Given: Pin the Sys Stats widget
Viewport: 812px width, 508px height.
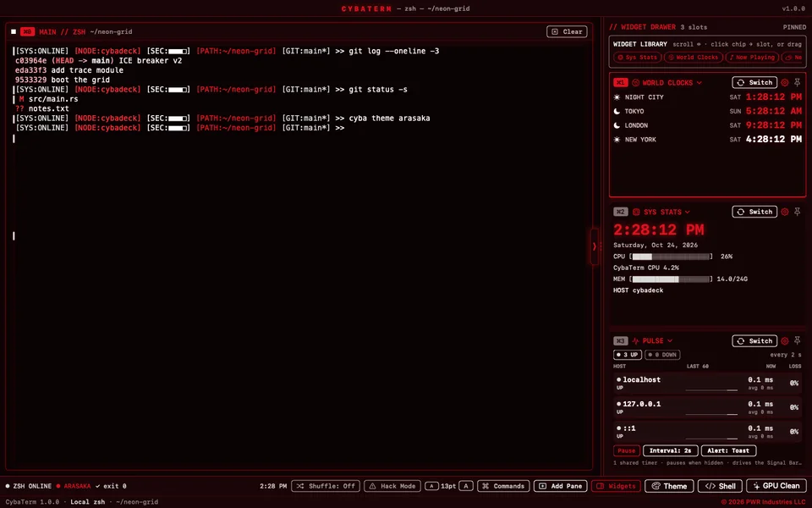Looking at the screenshot, I should [797, 212].
